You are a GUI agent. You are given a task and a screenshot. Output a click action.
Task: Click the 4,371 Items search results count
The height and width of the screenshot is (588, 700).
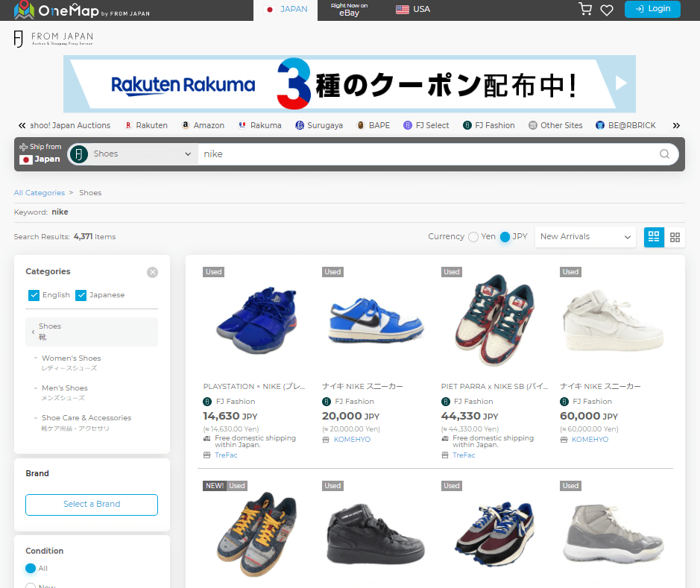[95, 237]
